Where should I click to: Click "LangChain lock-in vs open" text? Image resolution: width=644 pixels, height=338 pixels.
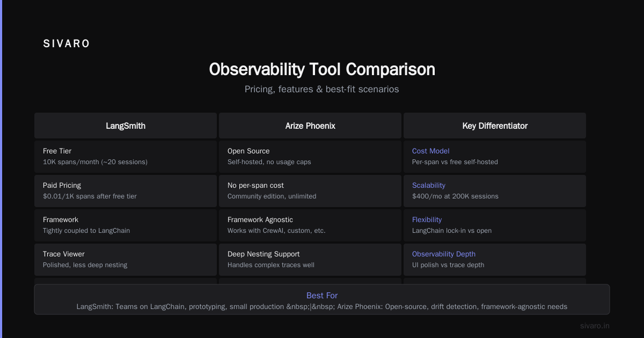click(452, 231)
